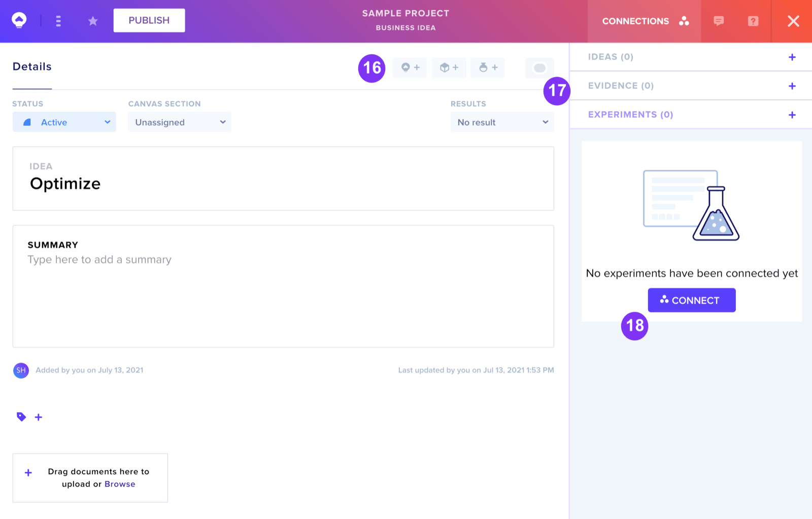812x519 pixels.
Task: Add an idea via IDEAS plus icon
Action: pos(792,57)
